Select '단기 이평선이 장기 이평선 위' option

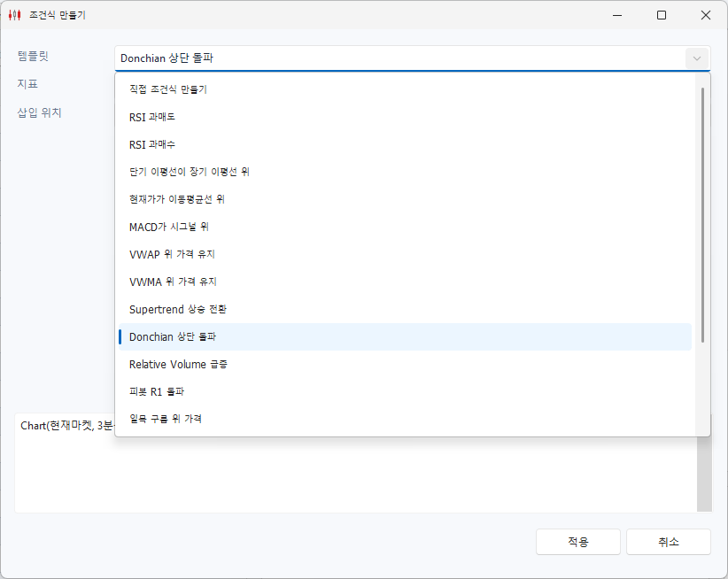405,172
